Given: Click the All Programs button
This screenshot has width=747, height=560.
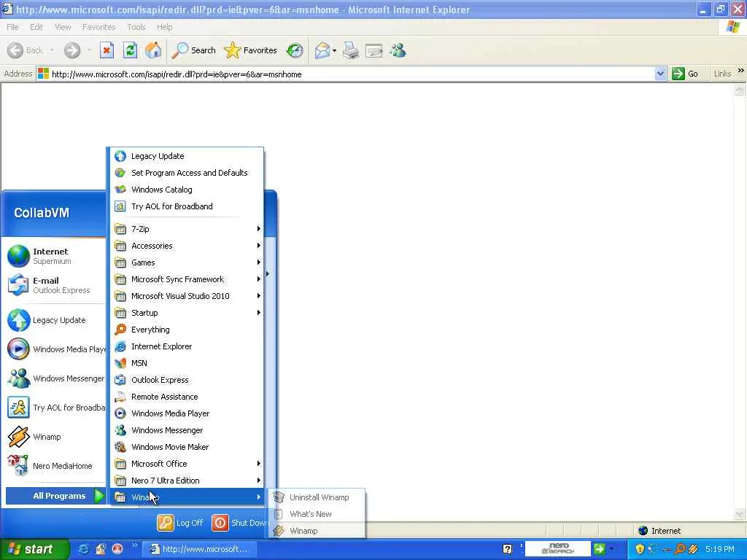Looking at the screenshot, I should pyautogui.click(x=55, y=496).
